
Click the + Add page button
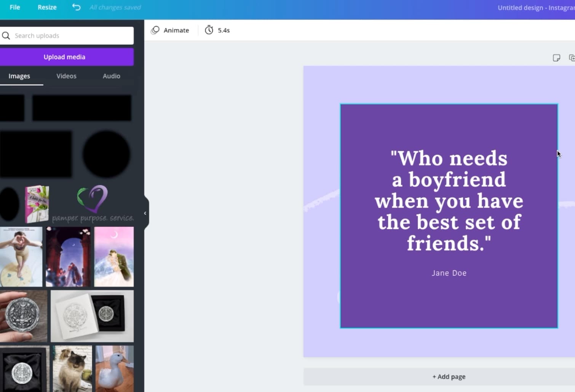tap(449, 376)
